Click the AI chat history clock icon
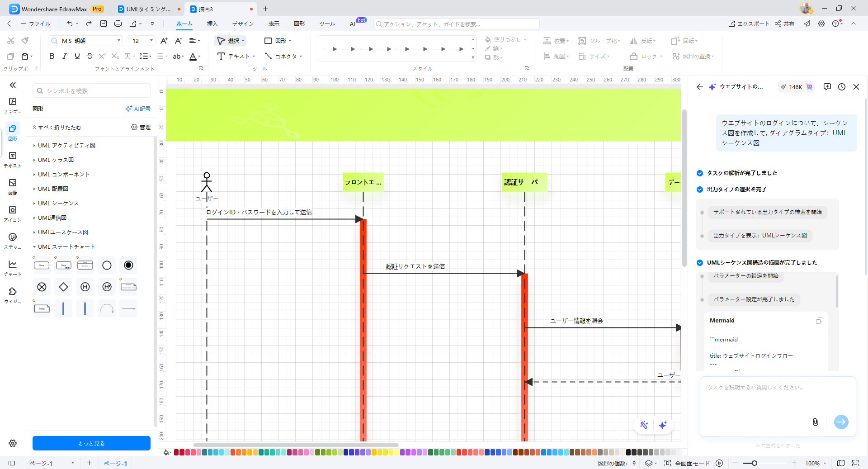This screenshot has height=469, width=868. 841,87
